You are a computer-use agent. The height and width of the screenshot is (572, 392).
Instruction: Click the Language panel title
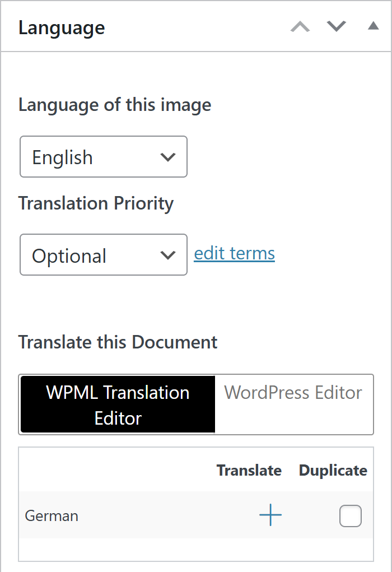click(x=62, y=27)
